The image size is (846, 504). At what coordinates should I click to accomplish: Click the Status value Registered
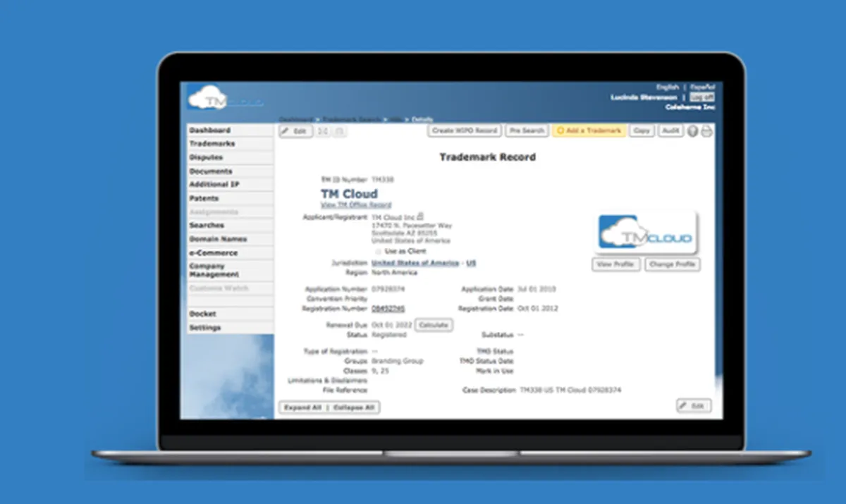389,335
